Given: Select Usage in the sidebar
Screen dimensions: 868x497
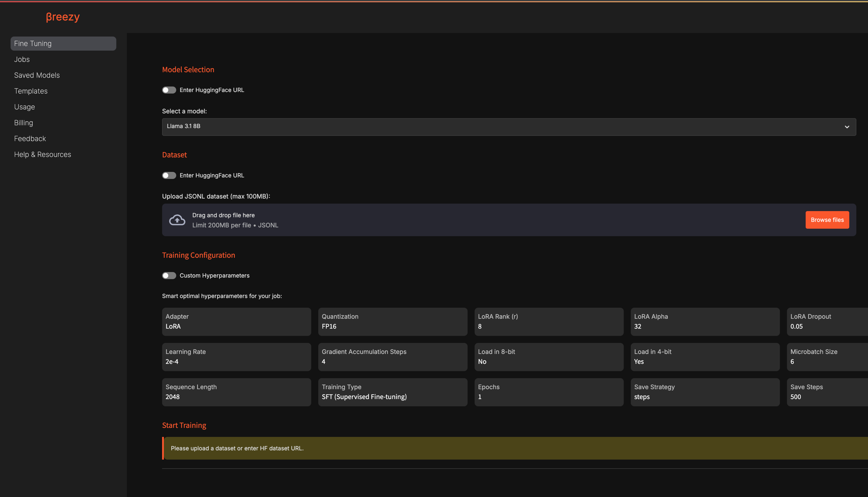Looking at the screenshot, I should 24,107.
